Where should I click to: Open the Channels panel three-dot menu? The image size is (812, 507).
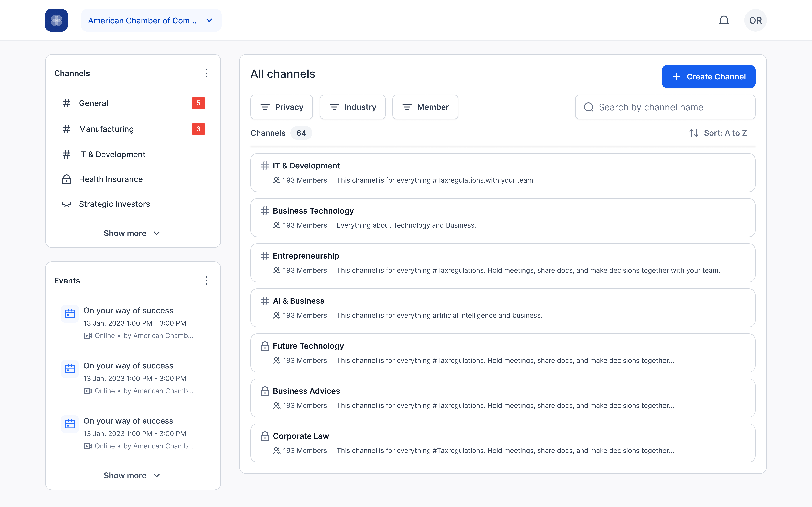click(206, 73)
